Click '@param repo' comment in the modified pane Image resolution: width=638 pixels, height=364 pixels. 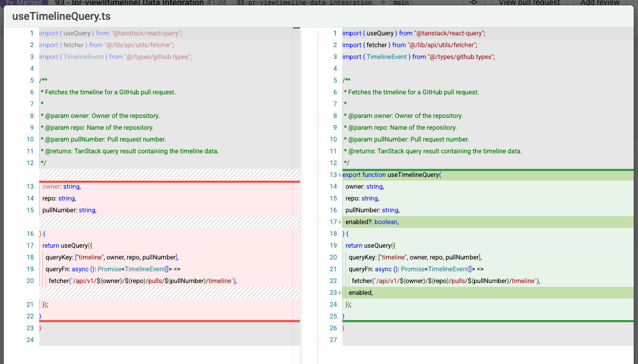coord(400,128)
